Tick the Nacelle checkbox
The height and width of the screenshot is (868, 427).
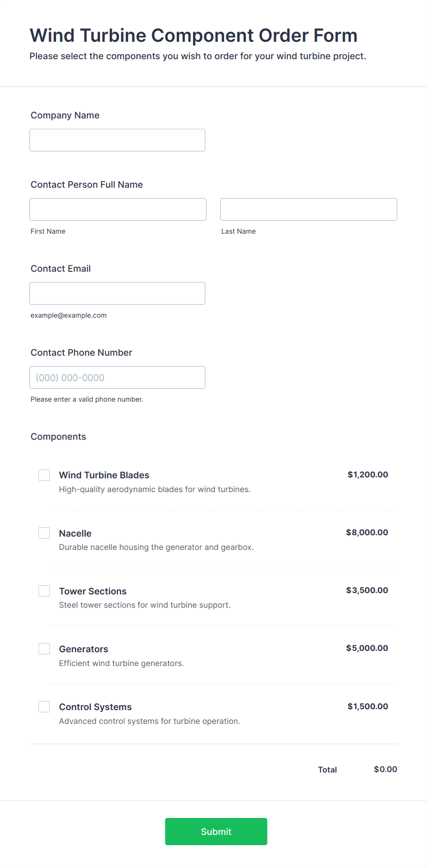44,533
